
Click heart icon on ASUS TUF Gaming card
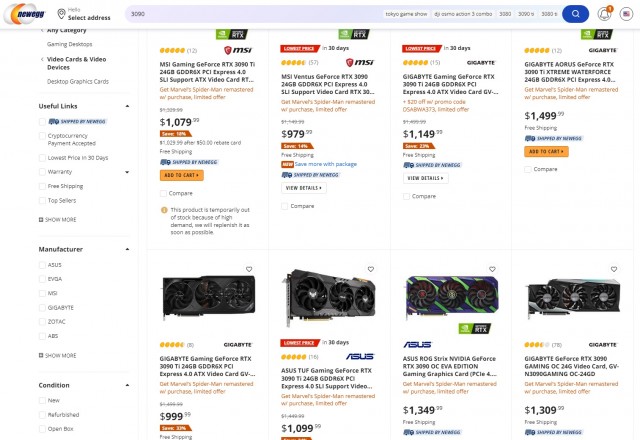[371, 269]
